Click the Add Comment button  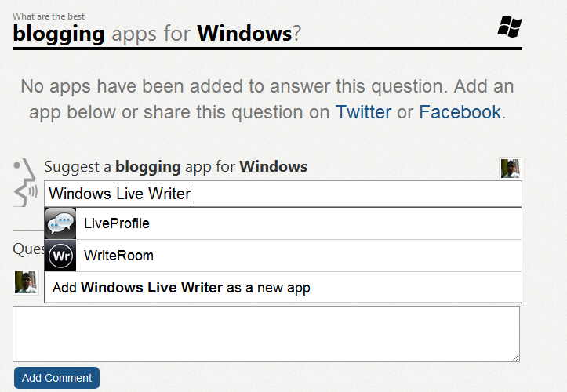coord(56,378)
